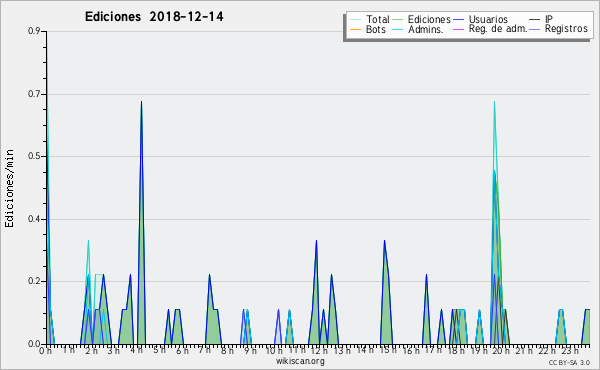The width and height of the screenshot is (600, 370).
Task: Click the '19 h' hour label
Action: 479,351
